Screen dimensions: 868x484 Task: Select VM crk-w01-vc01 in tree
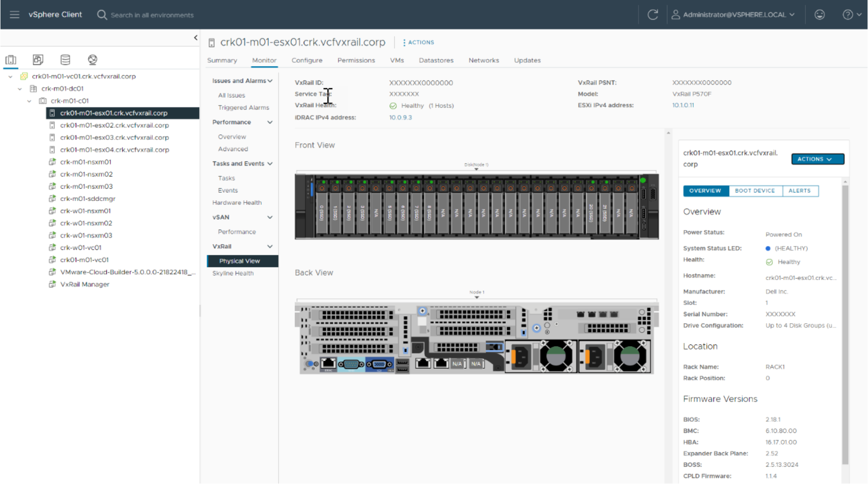click(80, 247)
